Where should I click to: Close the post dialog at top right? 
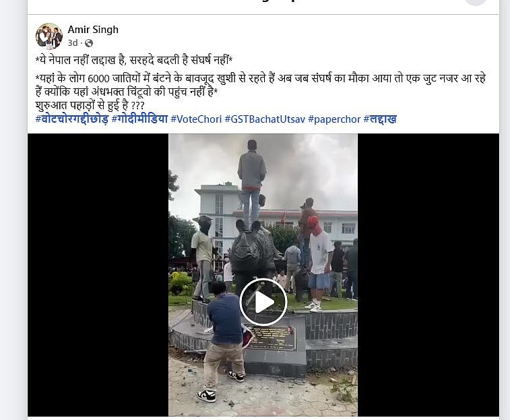pyautogui.click(x=476, y=3)
